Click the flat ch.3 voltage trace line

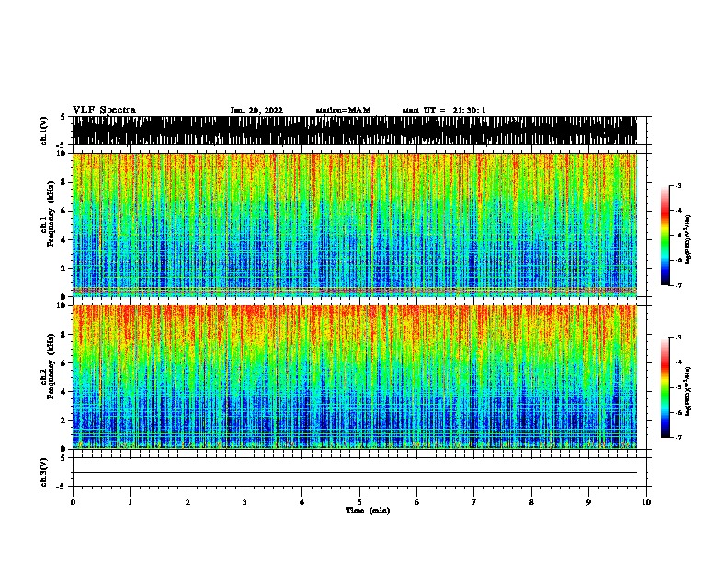355,473
